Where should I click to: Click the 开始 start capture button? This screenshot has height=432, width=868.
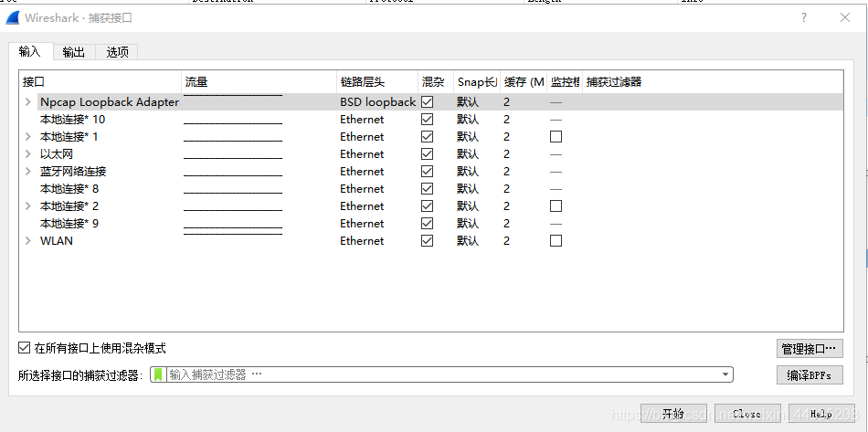tap(673, 414)
